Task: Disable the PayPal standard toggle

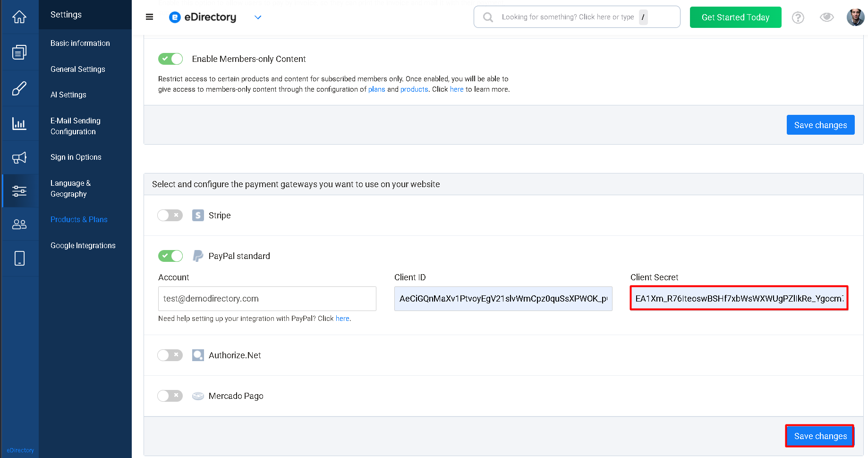Action: click(x=170, y=256)
